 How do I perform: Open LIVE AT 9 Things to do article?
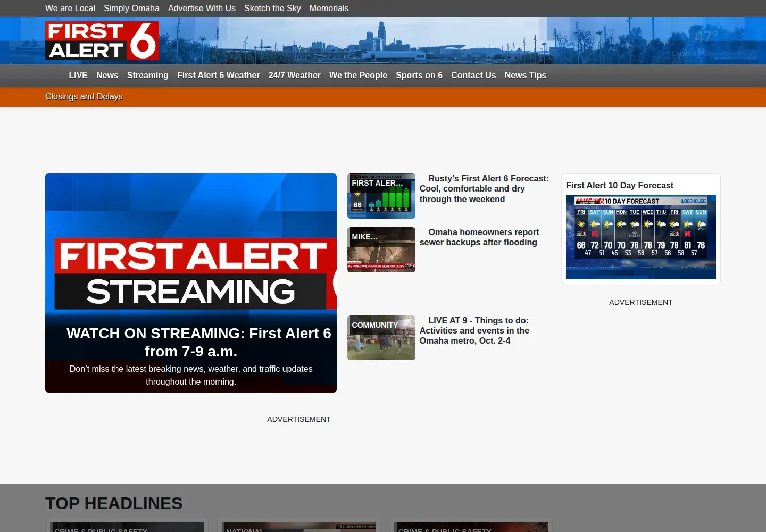(x=474, y=330)
